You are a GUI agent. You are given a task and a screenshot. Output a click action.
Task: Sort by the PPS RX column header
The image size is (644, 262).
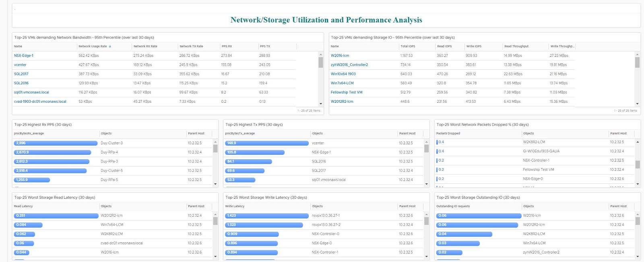click(227, 46)
